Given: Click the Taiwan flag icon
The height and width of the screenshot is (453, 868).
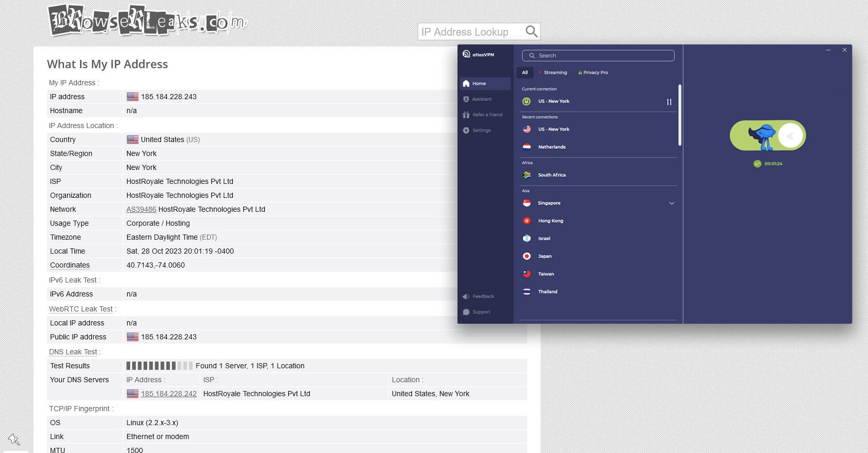Looking at the screenshot, I should tap(527, 274).
